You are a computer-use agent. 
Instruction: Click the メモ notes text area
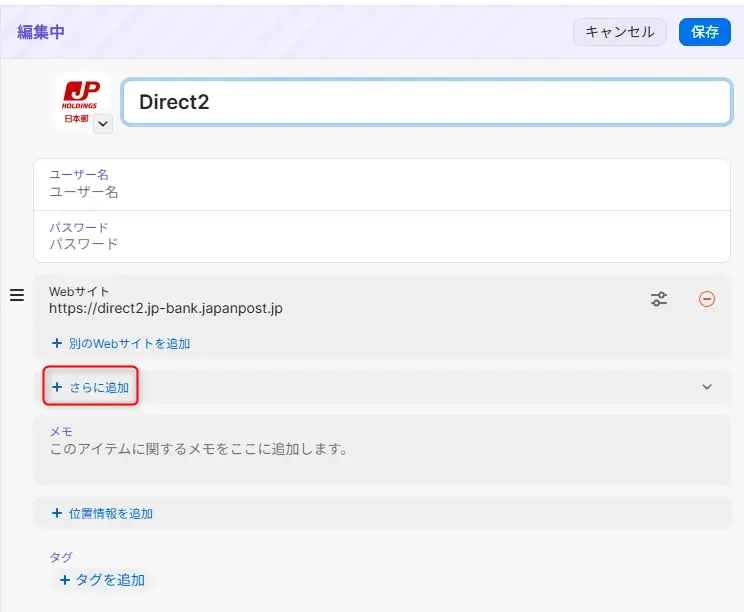(381, 450)
